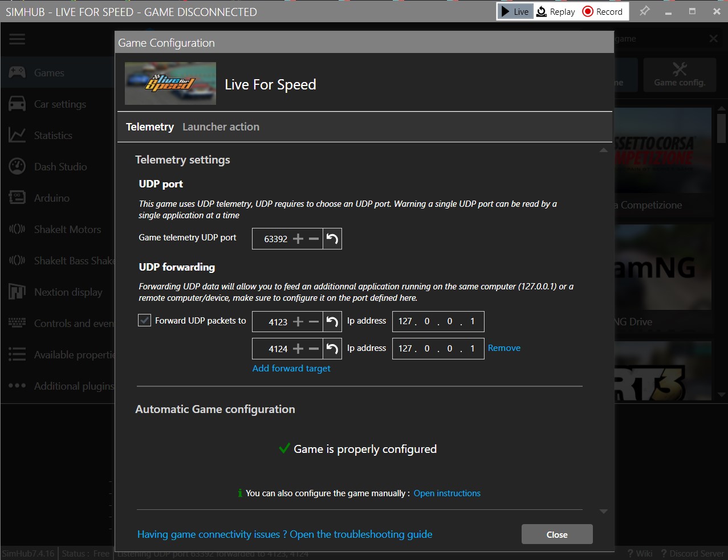Click Add forward target link
The height and width of the screenshot is (560, 728).
[x=291, y=368]
